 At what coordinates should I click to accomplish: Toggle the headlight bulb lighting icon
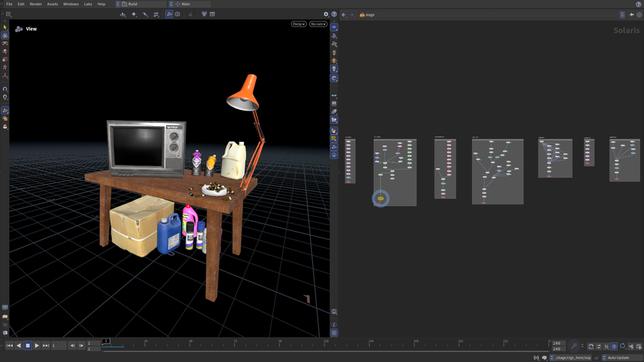tap(334, 69)
